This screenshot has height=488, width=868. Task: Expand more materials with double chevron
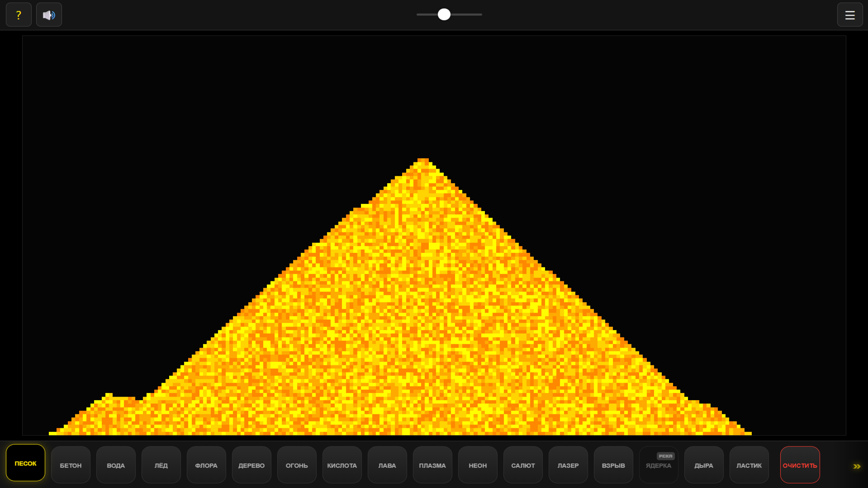click(x=857, y=466)
